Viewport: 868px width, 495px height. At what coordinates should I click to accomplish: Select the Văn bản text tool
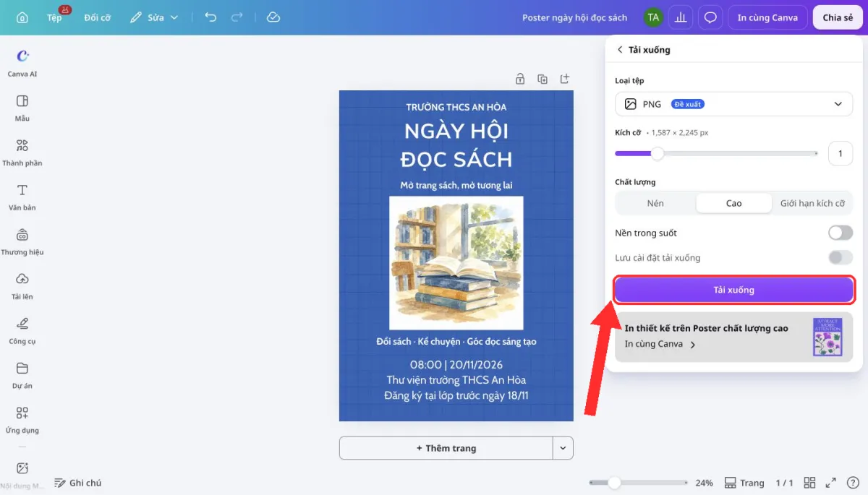[x=22, y=197]
